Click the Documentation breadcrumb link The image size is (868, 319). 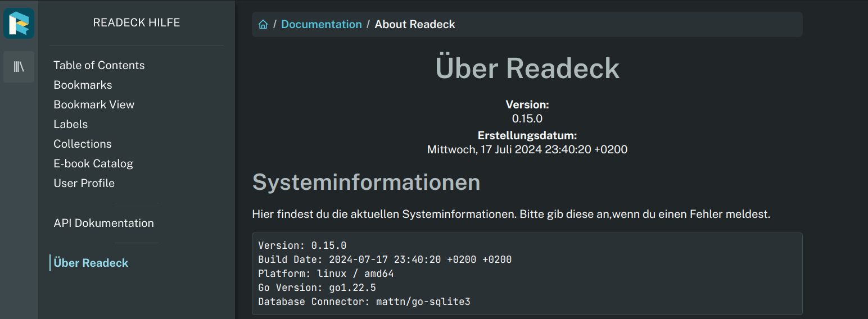pos(322,24)
